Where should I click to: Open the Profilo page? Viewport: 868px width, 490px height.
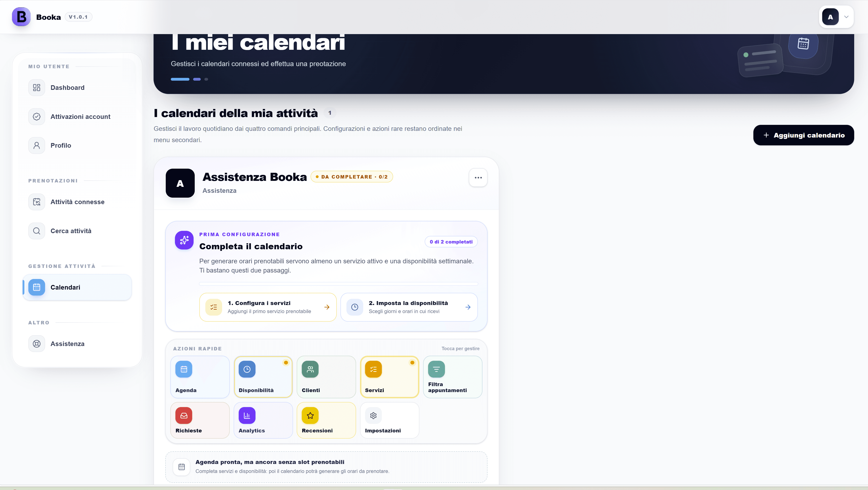[x=78, y=145]
